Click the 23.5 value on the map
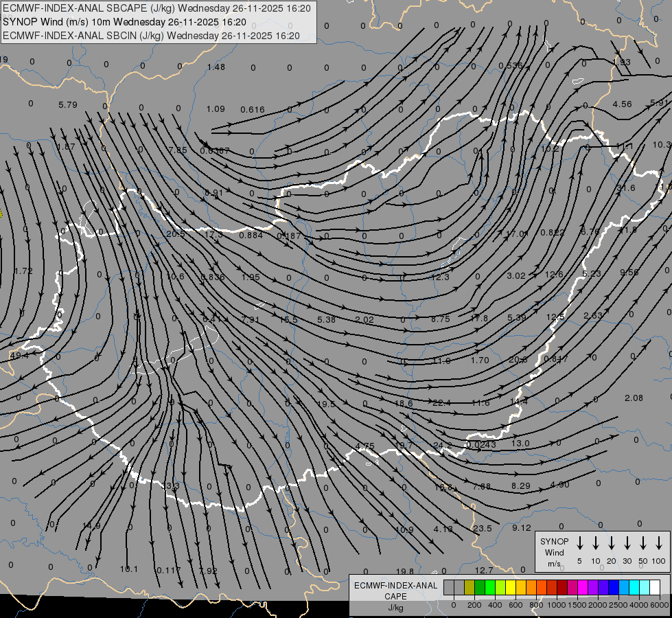Viewport: 672px width, 618px height. click(482, 528)
